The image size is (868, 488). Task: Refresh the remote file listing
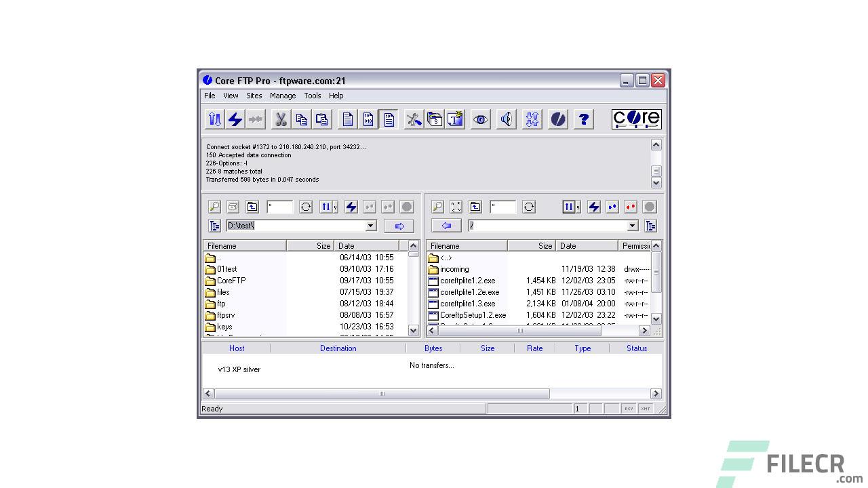[x=529, y=207]
